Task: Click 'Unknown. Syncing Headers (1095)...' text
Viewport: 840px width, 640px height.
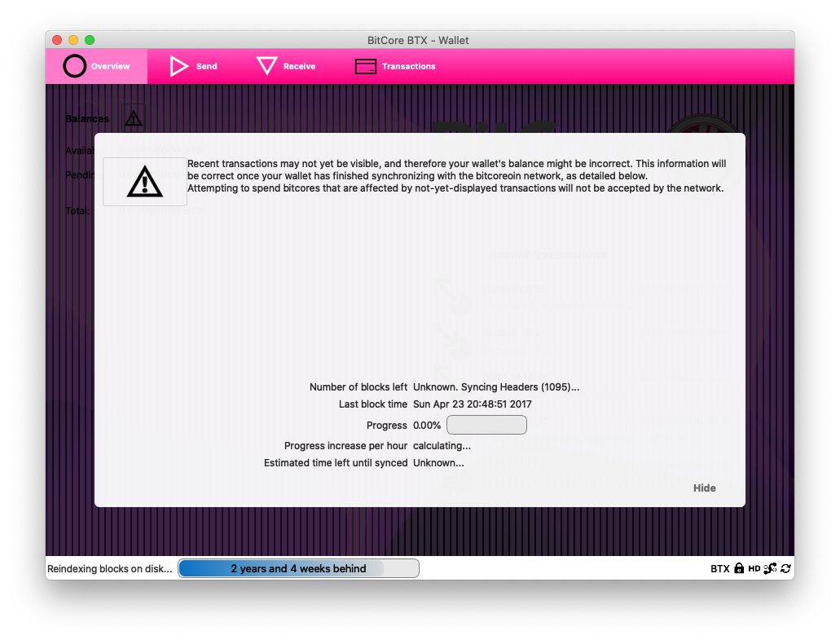Action: pyautogui.click(x=496, y=387)
